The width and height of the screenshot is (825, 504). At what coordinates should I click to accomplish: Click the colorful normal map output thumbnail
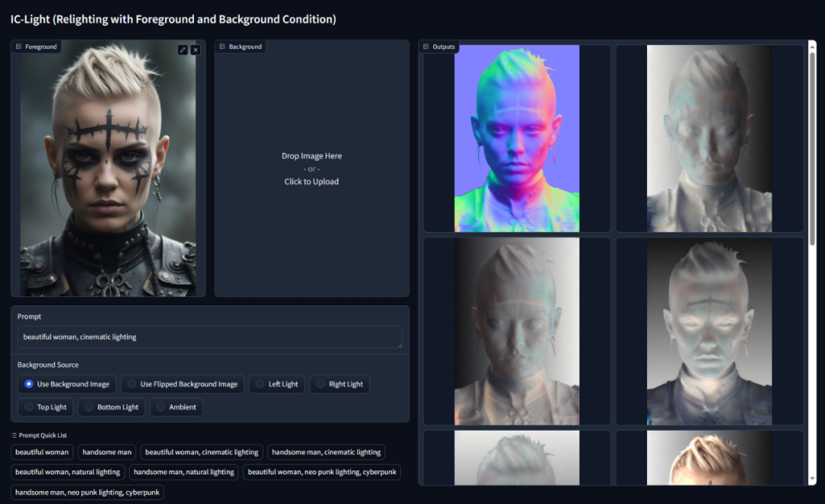[x=516, y=138]
